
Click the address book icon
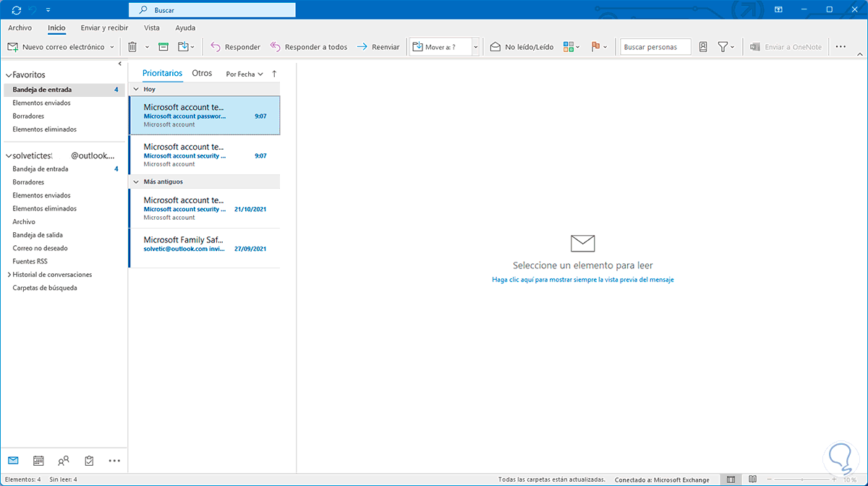[x=703, y=46]
